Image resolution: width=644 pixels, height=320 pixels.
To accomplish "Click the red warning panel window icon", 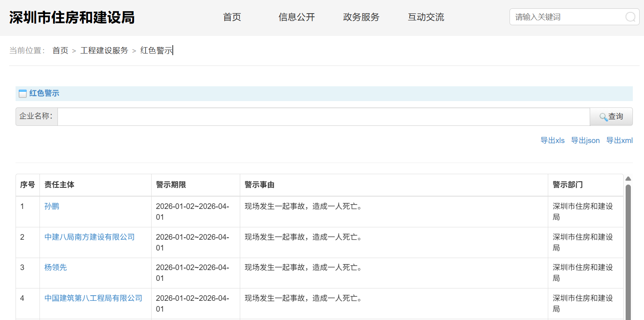I will coord(23,93).
